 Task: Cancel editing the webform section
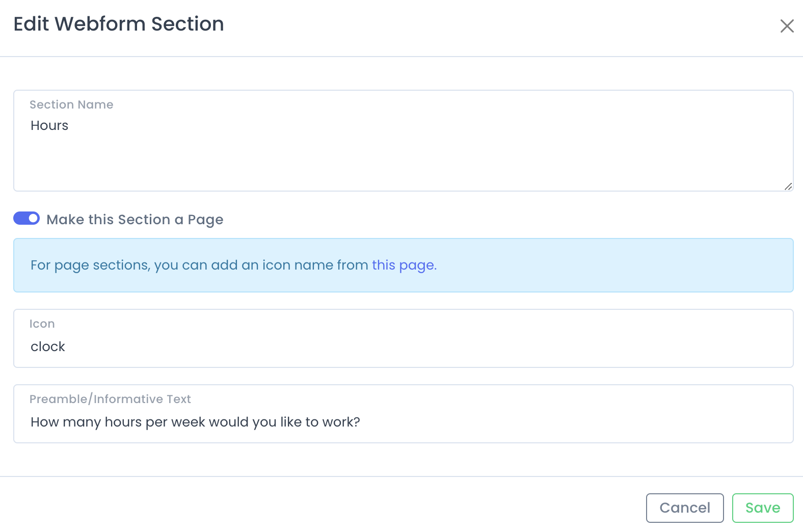coord(685,508)
